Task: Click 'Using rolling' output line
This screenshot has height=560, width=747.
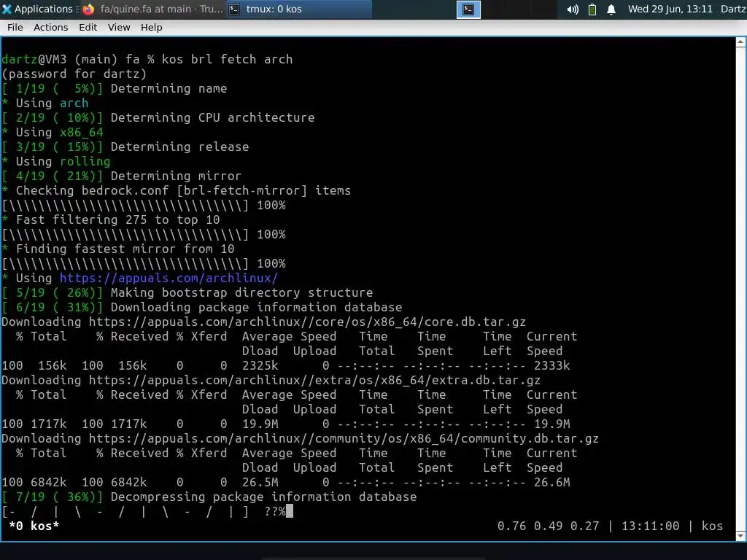Action: [55, 161]
